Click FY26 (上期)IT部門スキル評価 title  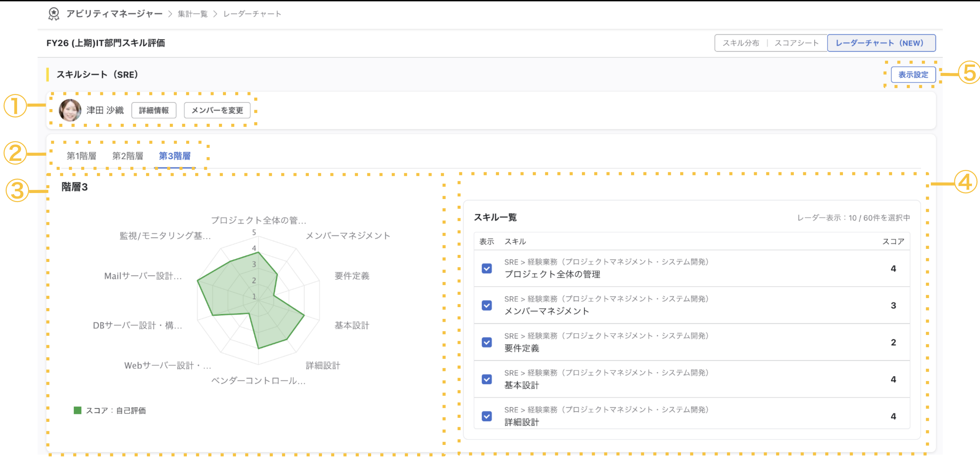click(x=105, y=43)
